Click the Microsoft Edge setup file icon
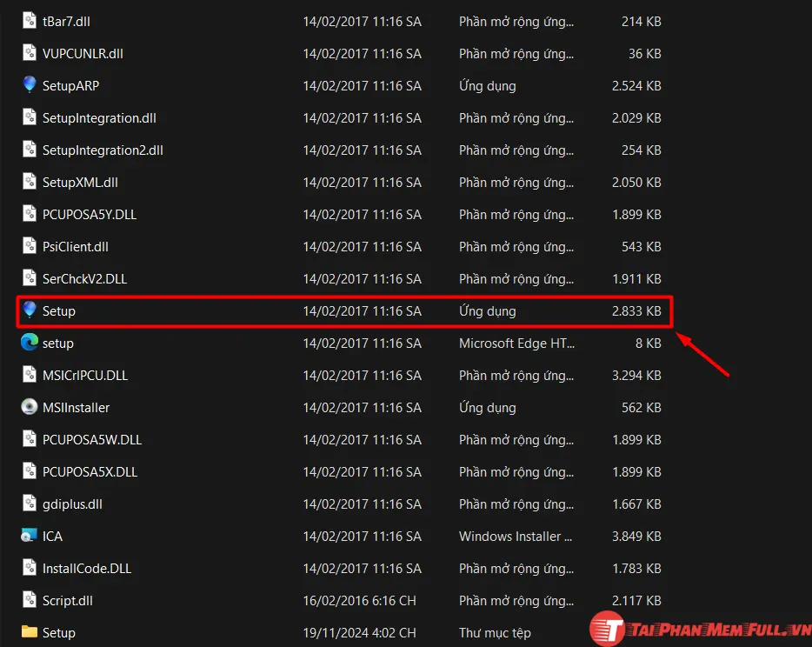The height and width of the screenshot is (647, 812). pos(30,343)
